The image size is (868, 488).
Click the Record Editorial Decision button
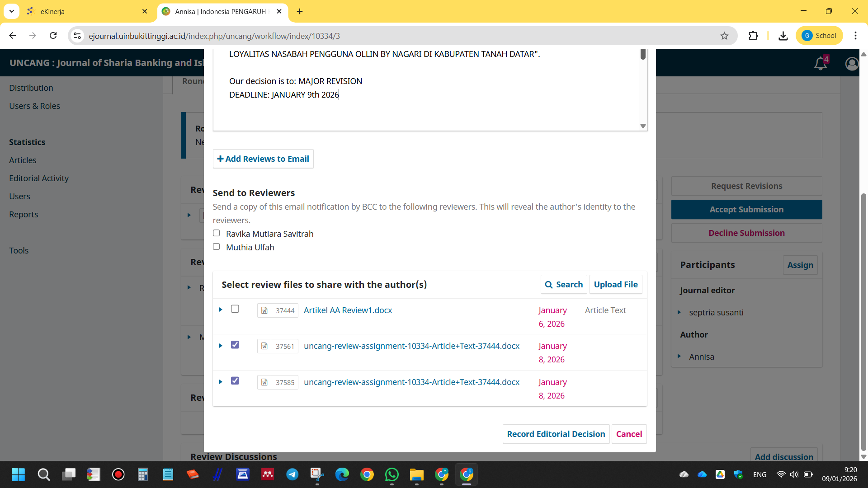coord(556,434)
